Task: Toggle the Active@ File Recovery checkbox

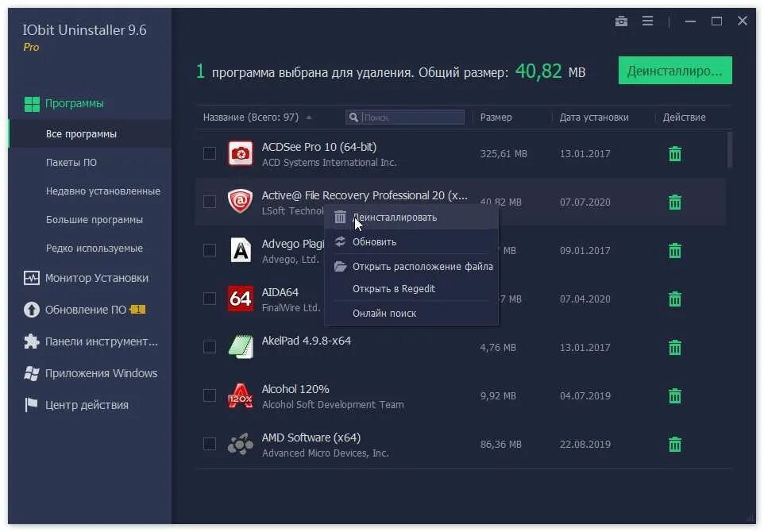Action: [210, 202]
